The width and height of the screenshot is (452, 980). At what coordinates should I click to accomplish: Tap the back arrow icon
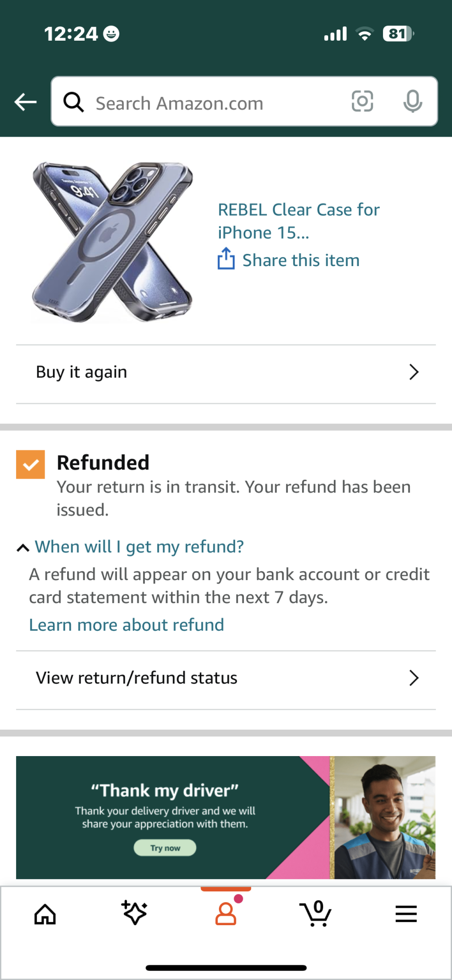point(25,102)
